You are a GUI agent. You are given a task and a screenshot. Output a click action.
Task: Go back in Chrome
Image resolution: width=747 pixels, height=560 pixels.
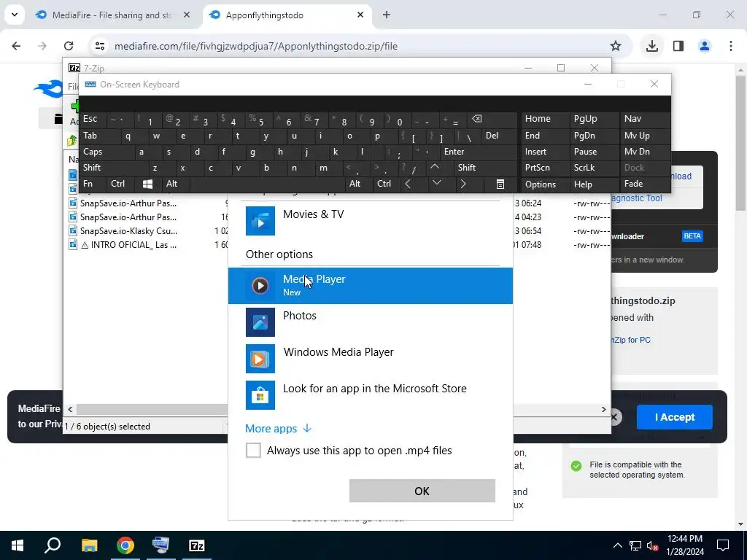16,46
